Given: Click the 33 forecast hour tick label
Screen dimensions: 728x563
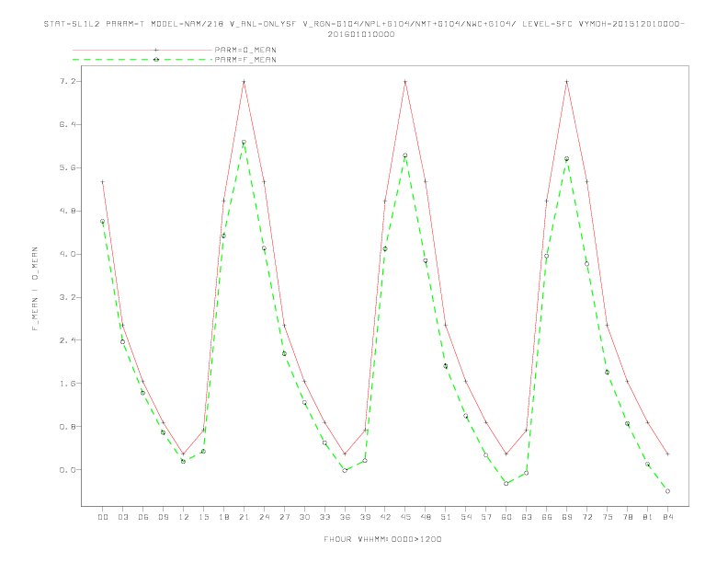Looking at the screenshot, I should tap(324, 517).
